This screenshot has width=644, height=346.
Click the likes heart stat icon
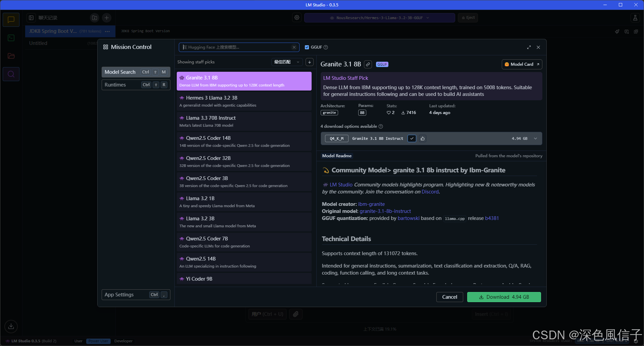388,113
